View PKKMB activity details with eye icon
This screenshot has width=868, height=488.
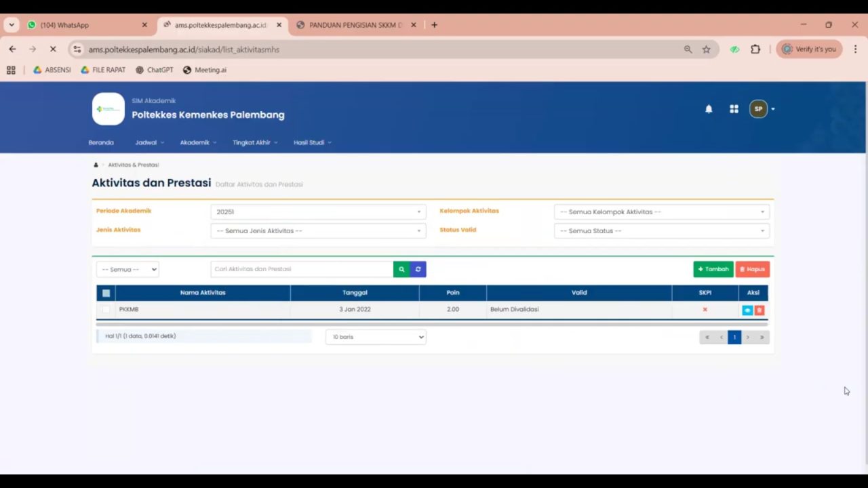coord(747,310)
